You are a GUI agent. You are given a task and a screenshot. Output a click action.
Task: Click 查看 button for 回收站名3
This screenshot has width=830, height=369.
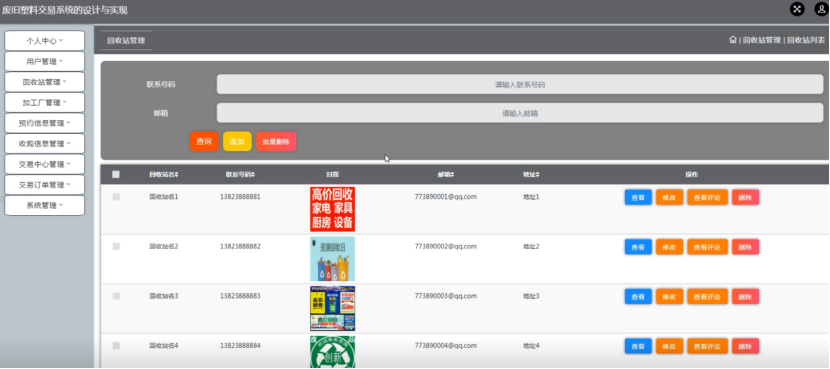click(x=638, y=296)
